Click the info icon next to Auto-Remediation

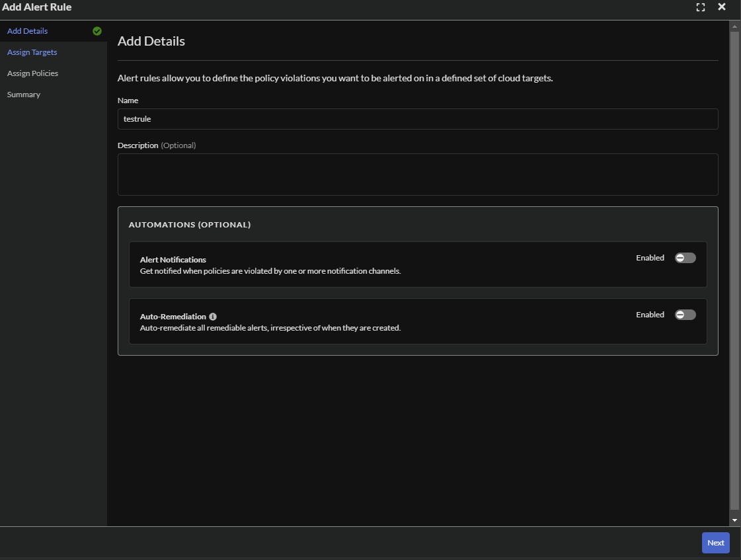pos(212,316)
